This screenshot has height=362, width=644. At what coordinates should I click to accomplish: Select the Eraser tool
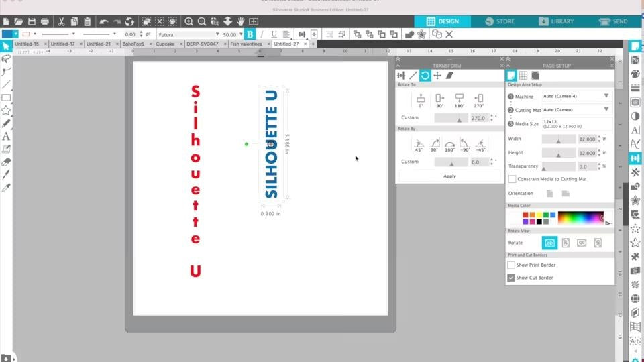click(6, 162)
